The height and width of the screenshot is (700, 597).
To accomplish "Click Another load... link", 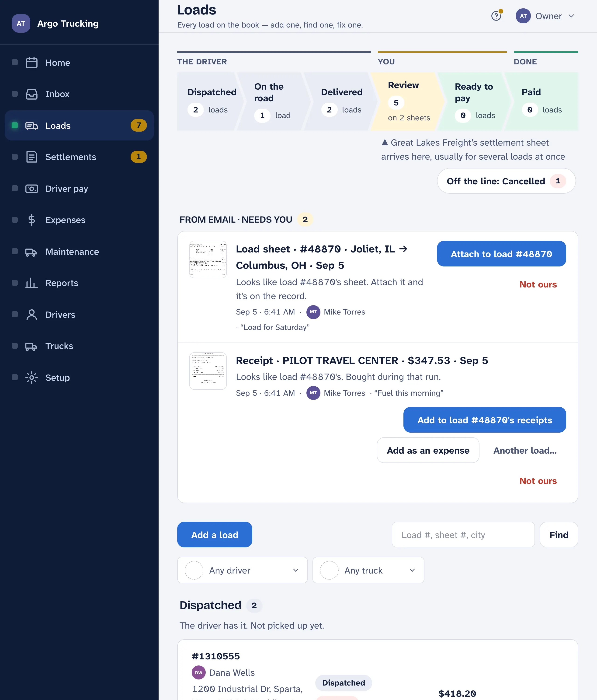I will click(x=525, y=450).
